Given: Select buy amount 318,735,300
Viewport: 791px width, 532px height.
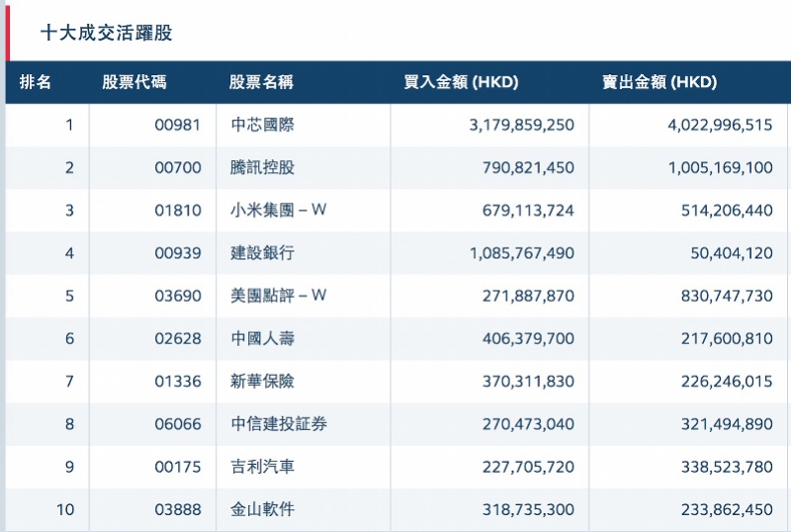Looking at the screenshot, I should coord(528,510).
